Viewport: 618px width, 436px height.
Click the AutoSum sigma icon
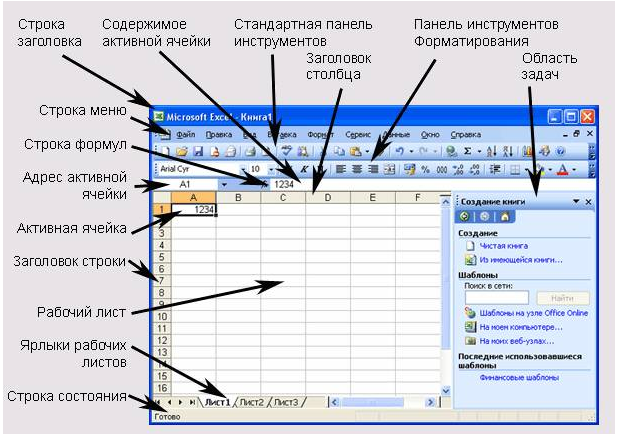click(467, 151)
